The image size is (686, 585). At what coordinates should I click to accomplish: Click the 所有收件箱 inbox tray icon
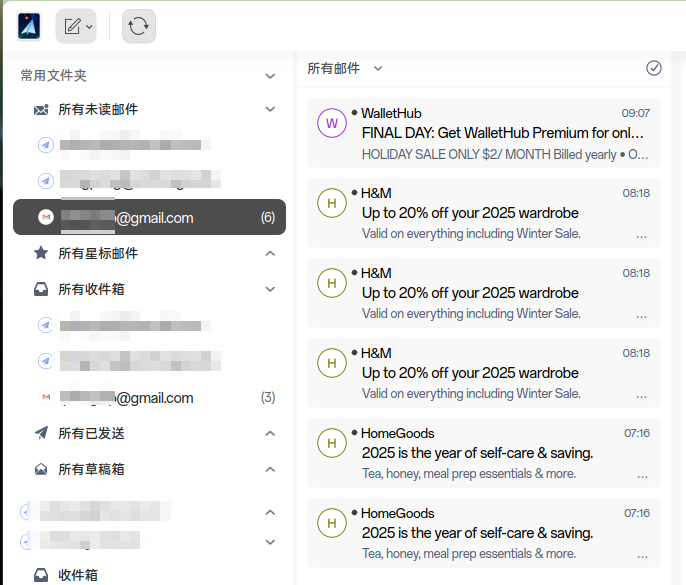(x=41, y=289)
